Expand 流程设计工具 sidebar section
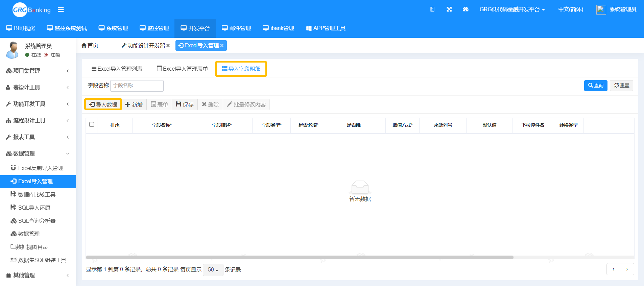Viewport: 644px width, 286px height. click(38, 120)
